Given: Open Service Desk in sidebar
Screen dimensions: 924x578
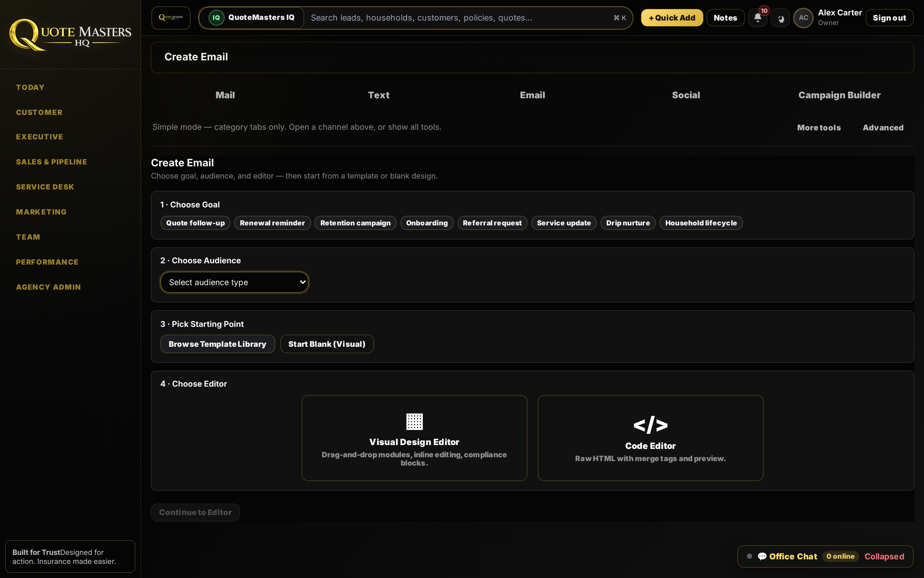Looking at the screenshot, I should point(45,187).
